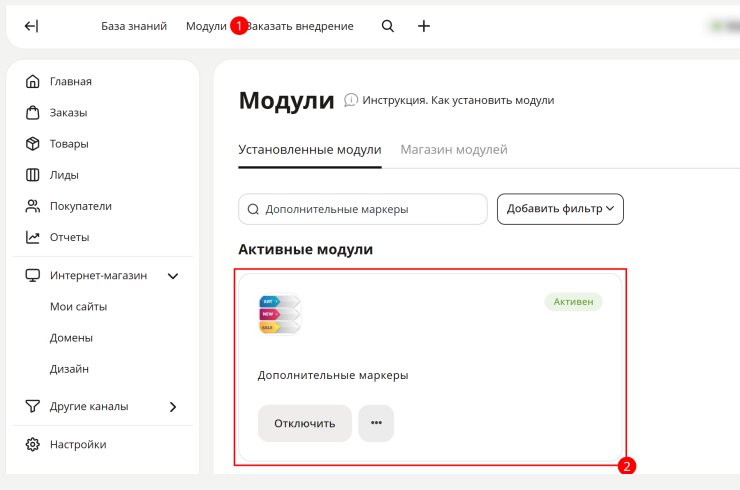Click the Модули page title
The height and width of the screenshot is (490, 740).
(286, 100)
